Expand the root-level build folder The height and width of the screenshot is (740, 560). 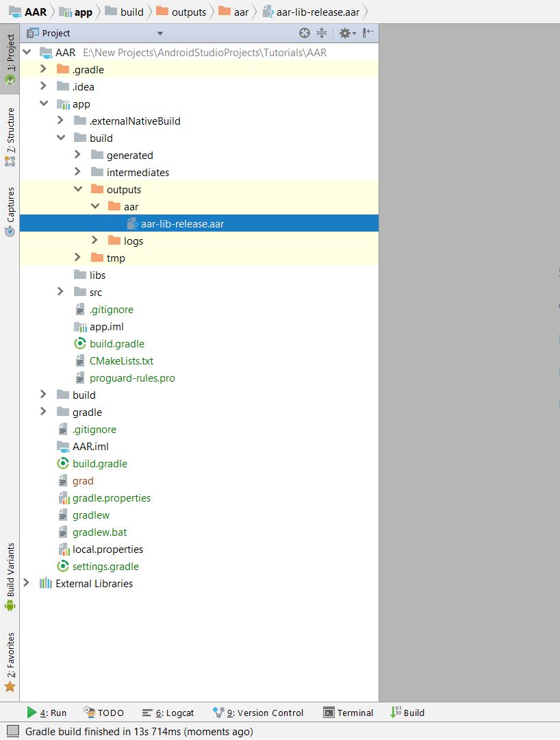coord(43,395)
